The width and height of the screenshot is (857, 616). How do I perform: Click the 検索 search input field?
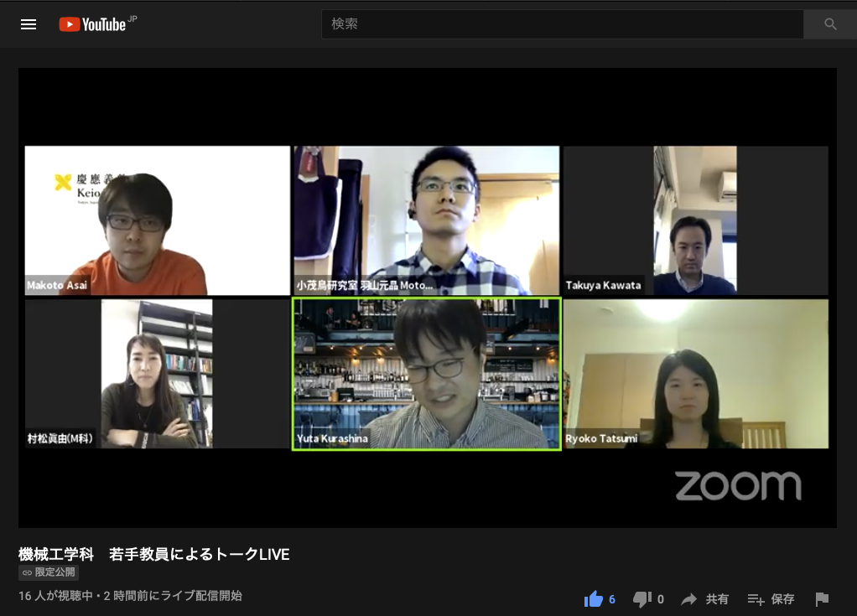(562, 24)
